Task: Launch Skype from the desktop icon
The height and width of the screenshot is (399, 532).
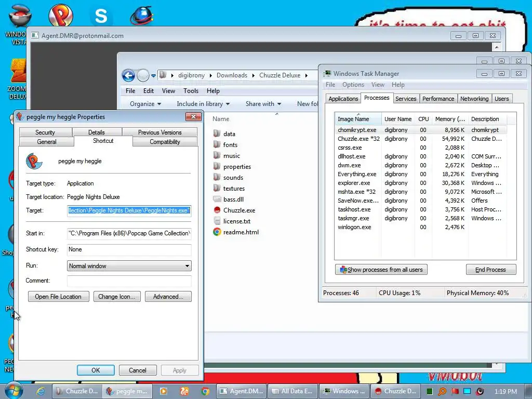Action: [101, 16]
